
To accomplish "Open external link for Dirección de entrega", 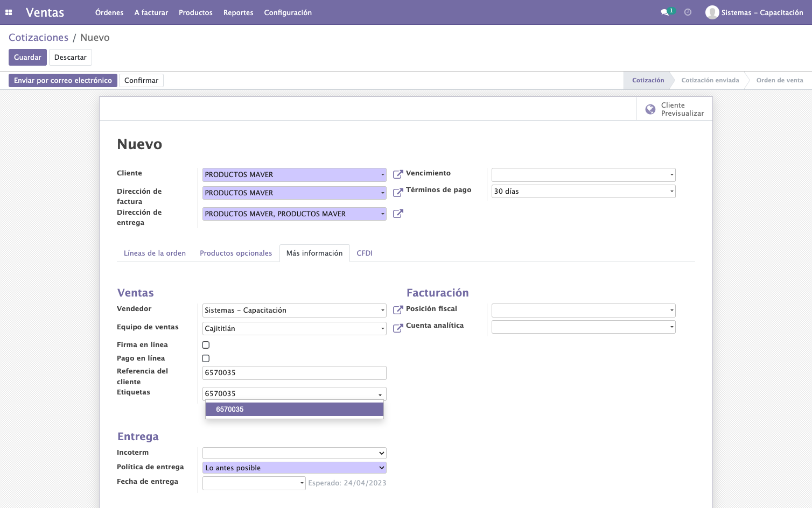I will coord(398,214).
